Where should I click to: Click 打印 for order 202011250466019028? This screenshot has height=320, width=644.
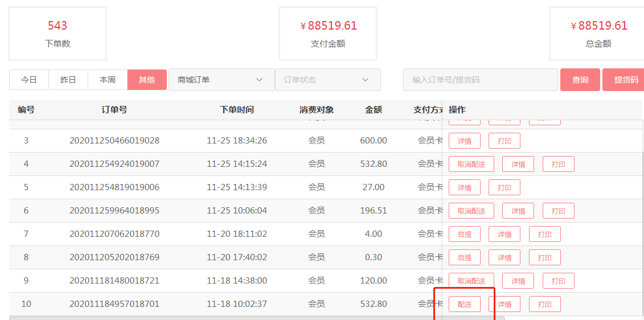click(504, 141)
